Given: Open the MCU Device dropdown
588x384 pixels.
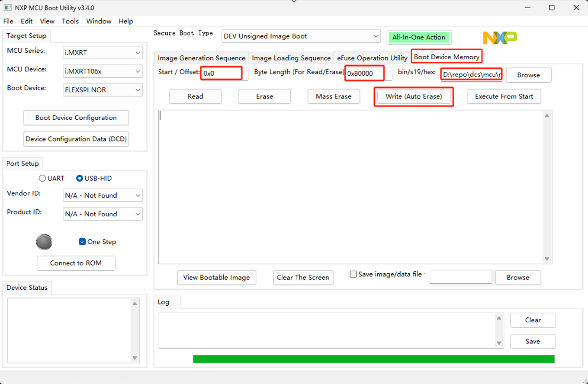Looking at the screenshot, I should pyautogui.click(x=103, y=71).
